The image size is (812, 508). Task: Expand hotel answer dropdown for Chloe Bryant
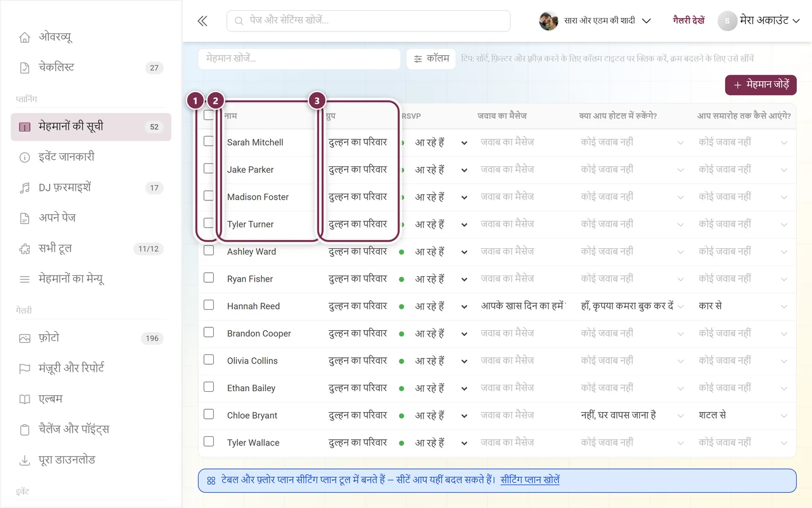point(681,416)
